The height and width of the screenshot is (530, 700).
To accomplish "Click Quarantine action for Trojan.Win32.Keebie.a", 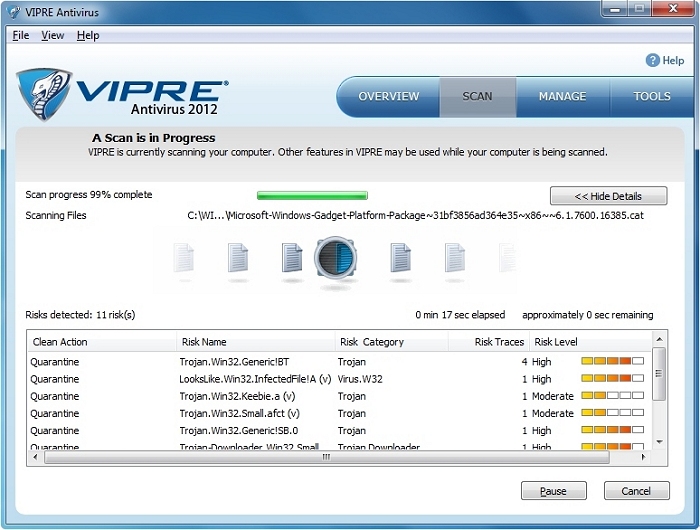I will pos(54,396).
